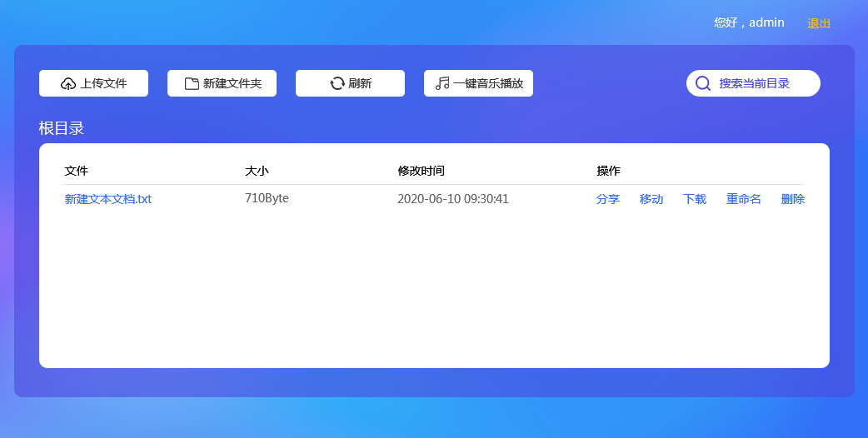Image resolution: width=868 pixels, height=438 pixels.
Task: Click the new folder icon
Action: coord(192,83)
